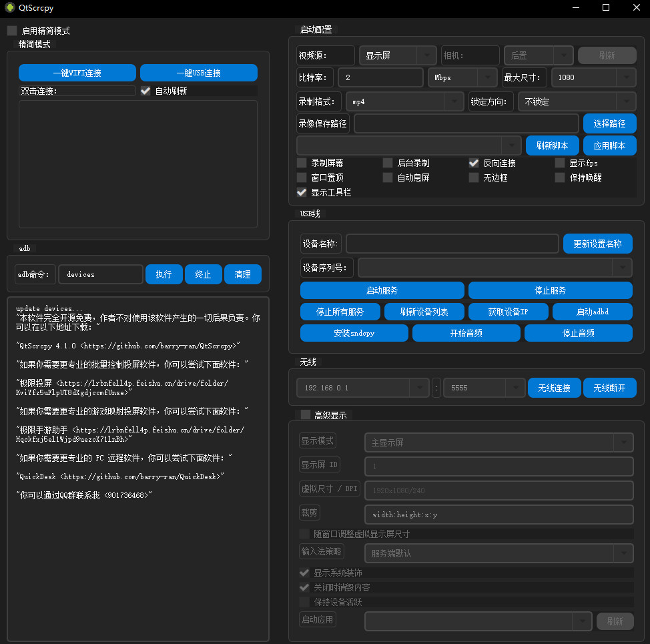Enable the 无边框 checkbox

pyautogui.click(x=474, y=178)
